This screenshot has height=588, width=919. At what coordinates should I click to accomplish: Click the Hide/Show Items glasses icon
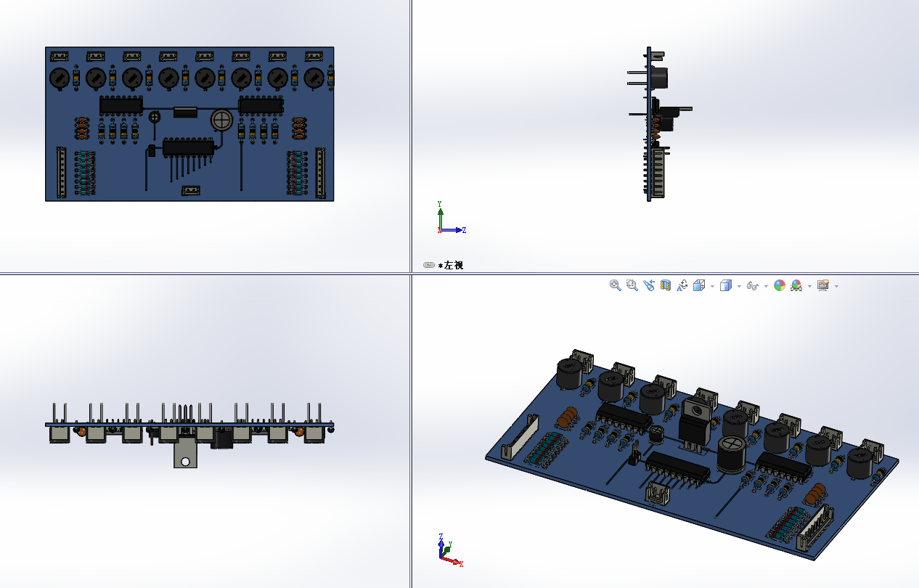click(x=753, y=286)
